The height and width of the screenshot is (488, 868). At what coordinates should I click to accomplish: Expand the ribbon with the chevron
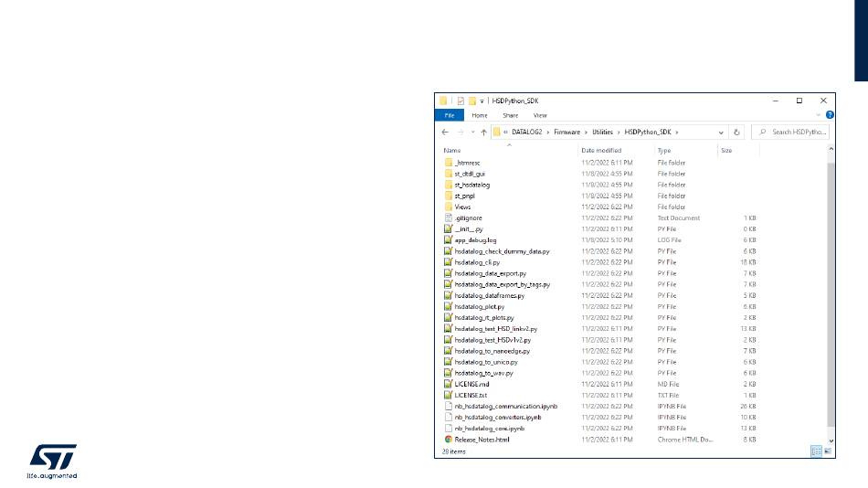click(818, 114)
